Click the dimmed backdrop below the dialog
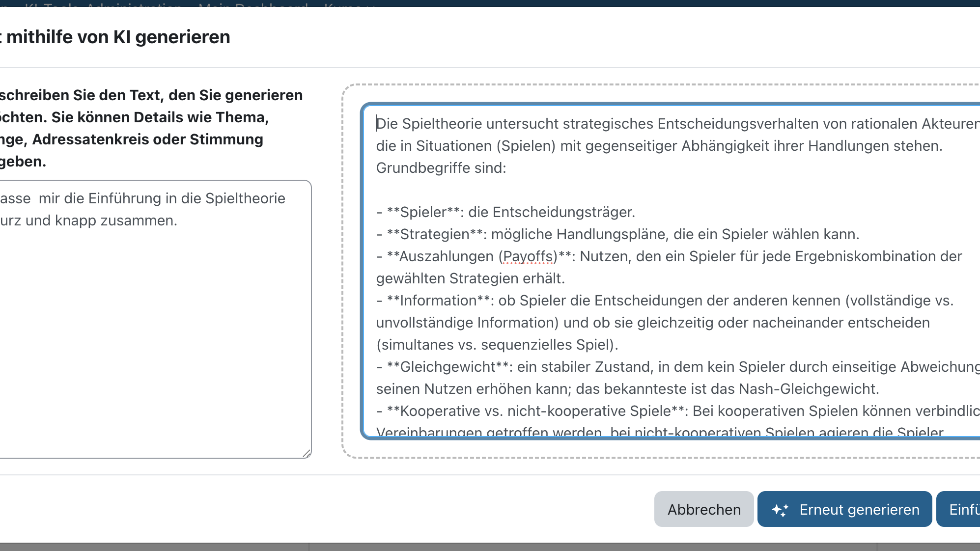The image size is (980, 551). coord(491,547)
